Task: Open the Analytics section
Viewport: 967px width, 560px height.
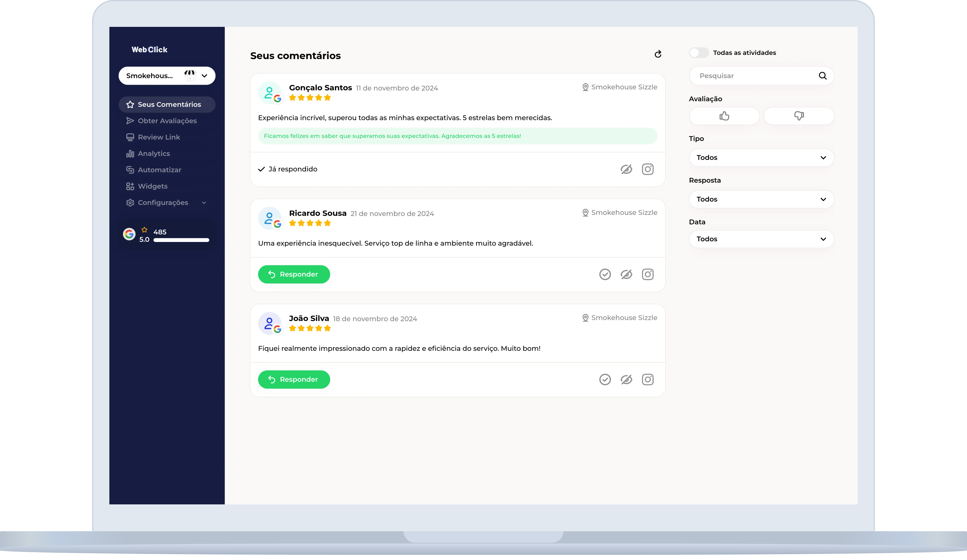Action: tap(153, 153)
